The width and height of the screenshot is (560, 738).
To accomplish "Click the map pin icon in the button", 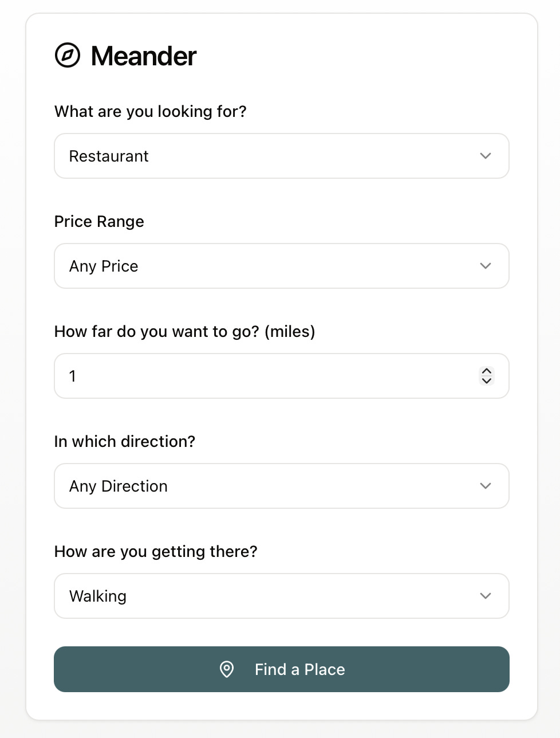I will click(227, 669).
